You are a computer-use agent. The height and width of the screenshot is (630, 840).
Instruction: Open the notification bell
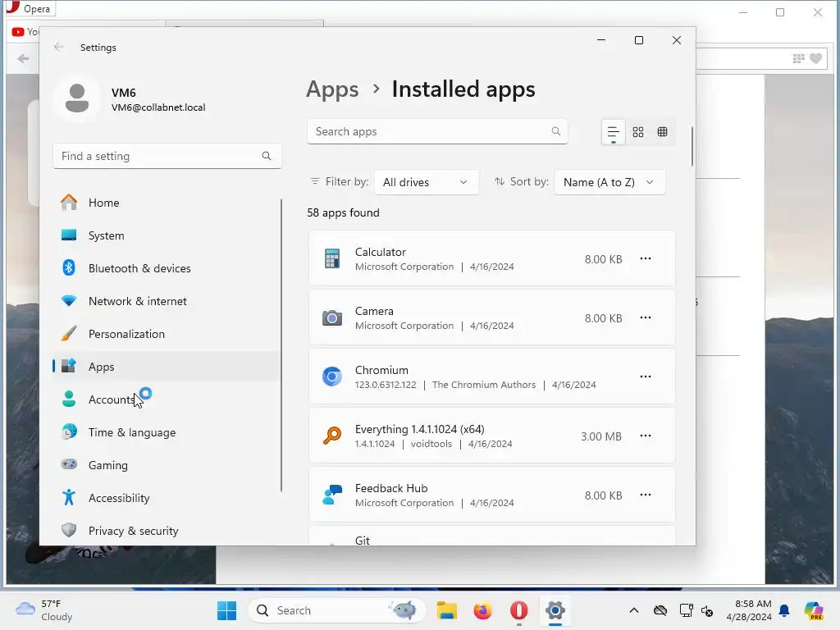pyautogui.click(x=784, y=610)
